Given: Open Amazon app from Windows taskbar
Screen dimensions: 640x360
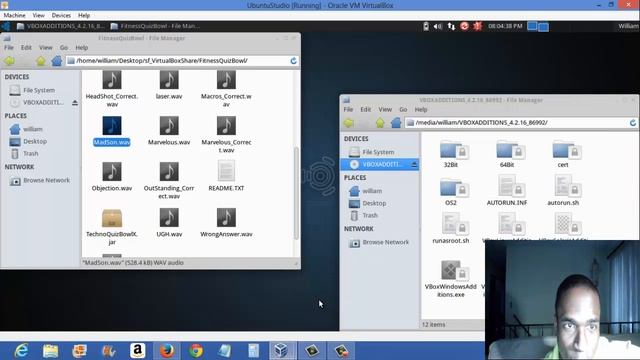Looking at the screenshot, I should click(x=138, y=351).
